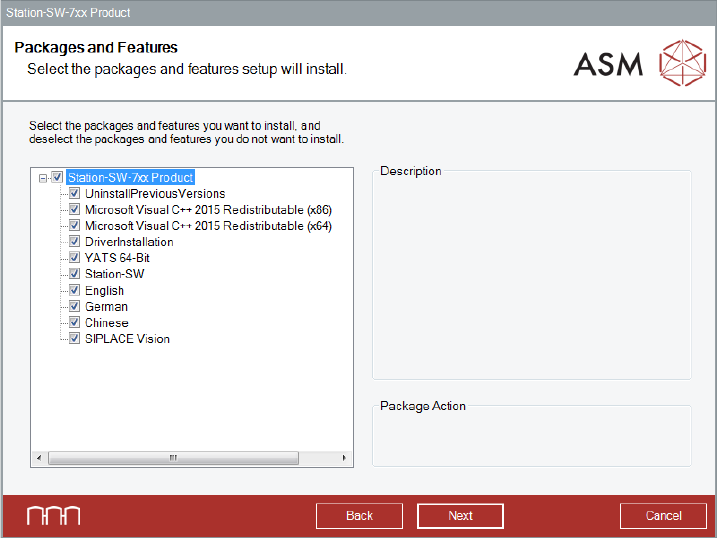Disable the DriverInstallation checkbox
The image size is (717, 538).
point(74,241)
